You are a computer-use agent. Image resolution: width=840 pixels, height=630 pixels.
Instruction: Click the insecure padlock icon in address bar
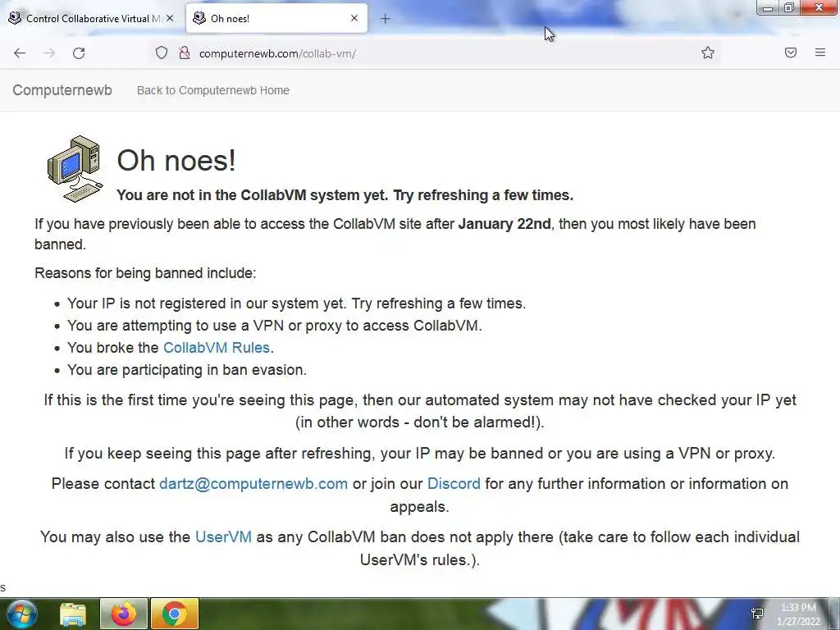(185, 52)
